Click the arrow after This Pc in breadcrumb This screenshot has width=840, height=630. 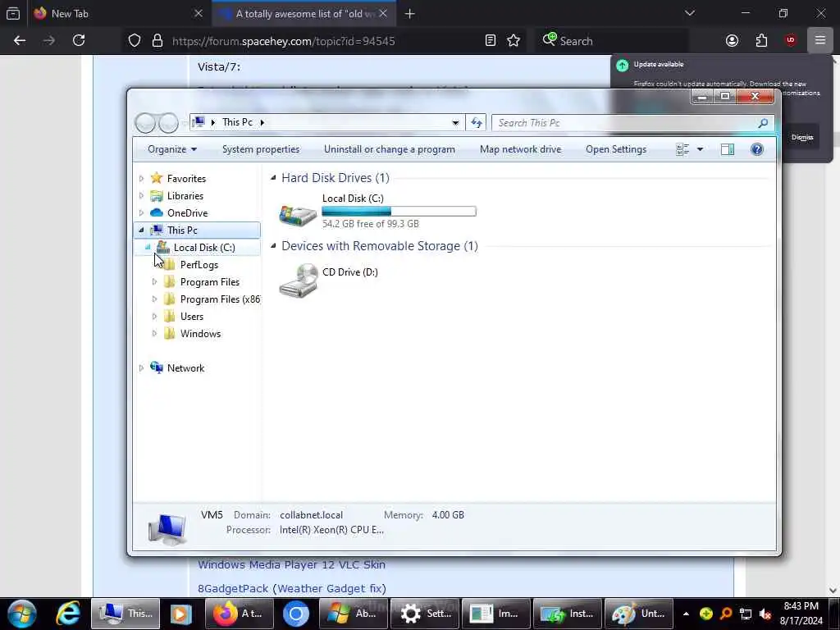(x=262, y=123)
